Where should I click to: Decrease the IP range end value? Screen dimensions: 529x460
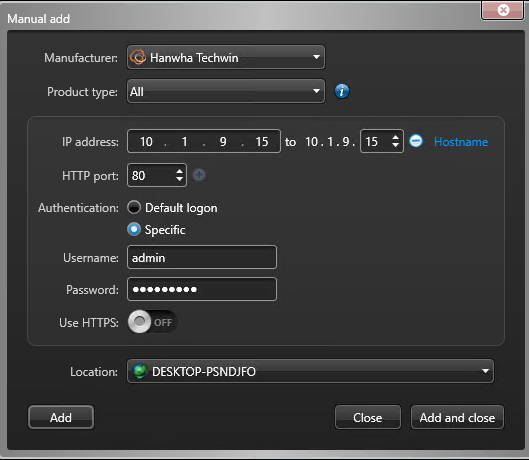coord(395,145)
